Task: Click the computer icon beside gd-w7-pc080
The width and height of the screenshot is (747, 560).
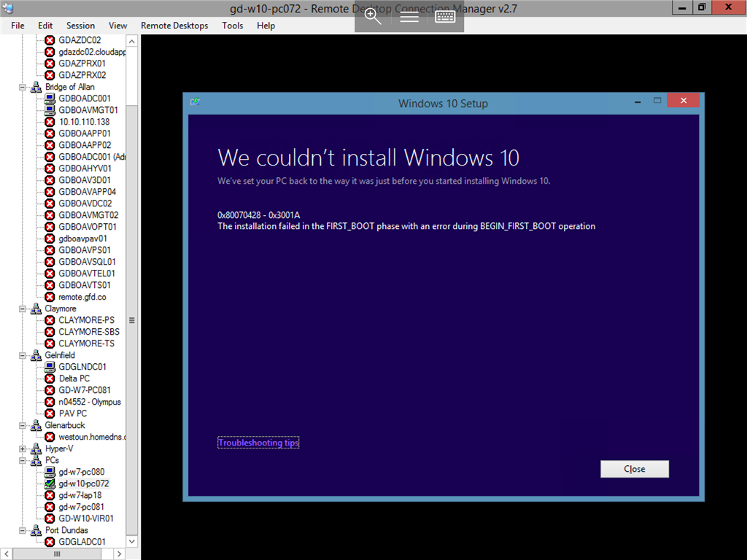Action: pos(50,472)
